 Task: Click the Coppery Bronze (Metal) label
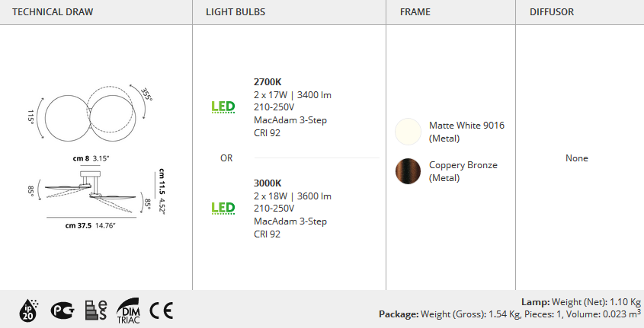(x=463, y=171)
